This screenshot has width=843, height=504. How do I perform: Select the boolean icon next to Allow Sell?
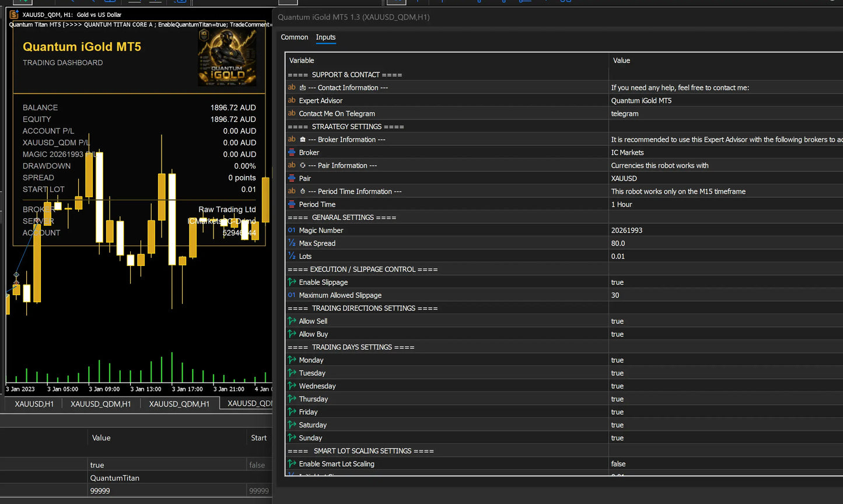[292, 321]
